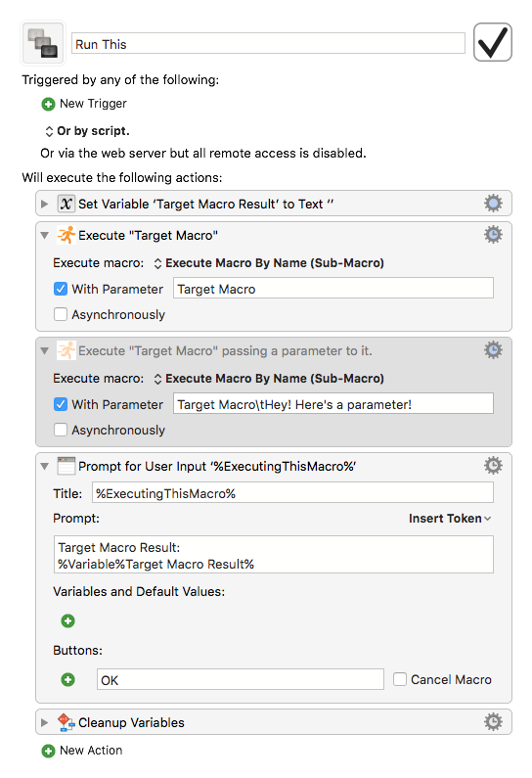The width and height of the screenshot is (532, 778).
Task: Add a variable with green plus under Variables
Action: point(67,620)
